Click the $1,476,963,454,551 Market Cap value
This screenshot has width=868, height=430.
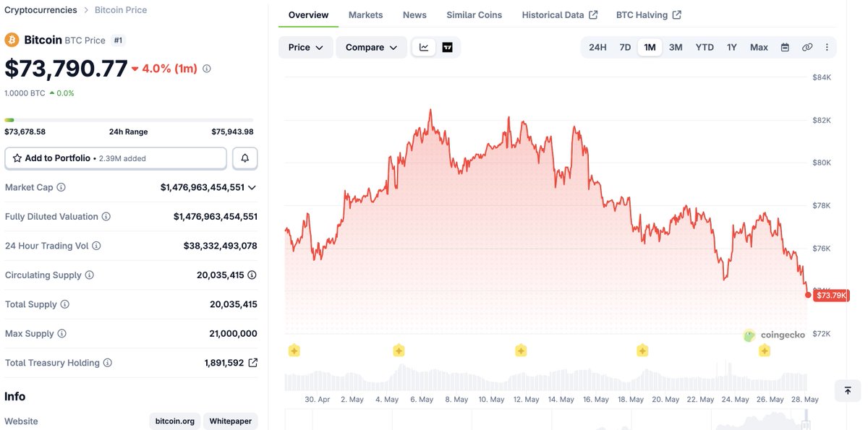pos(203,187)
